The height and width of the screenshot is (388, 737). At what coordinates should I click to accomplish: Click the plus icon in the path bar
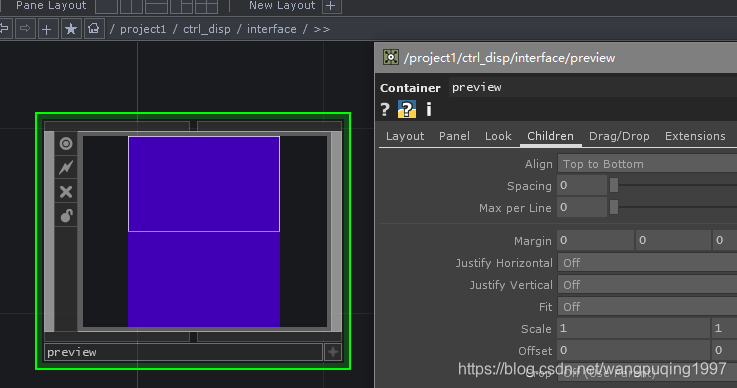point(47,29)
